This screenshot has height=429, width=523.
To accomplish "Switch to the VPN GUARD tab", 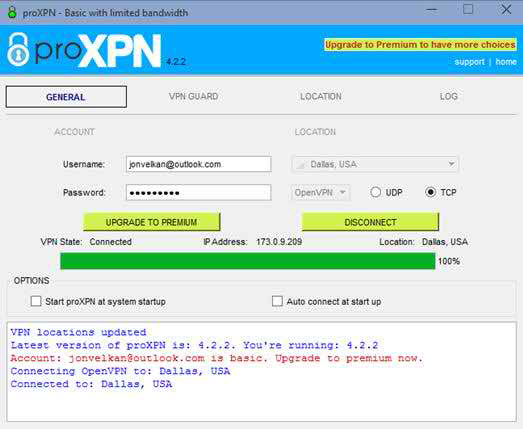I will point(193,96).
